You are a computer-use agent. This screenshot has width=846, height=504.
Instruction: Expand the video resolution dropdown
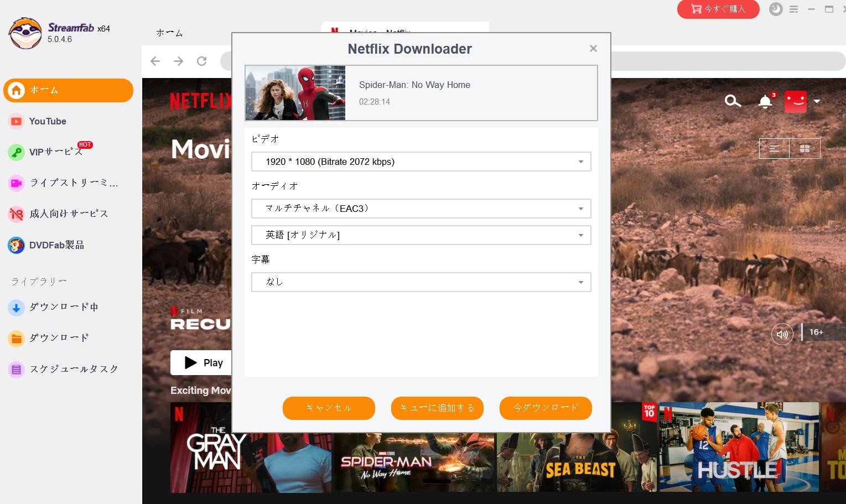tap(421, 162)
